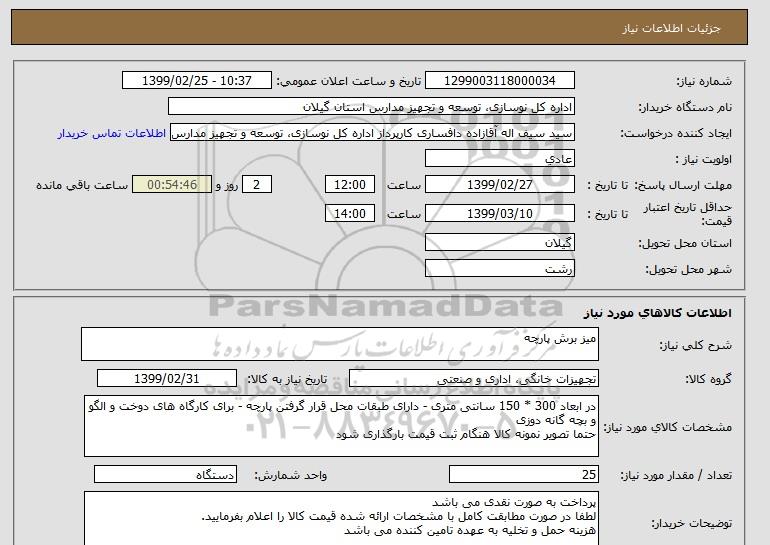Viewport: 770px width, 545px height.
Task: Click the general description box میز برش پارچه
Action: point(340,344)
